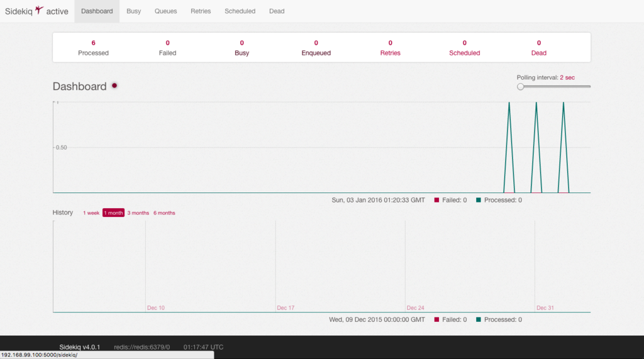Open the Queues tab
The image size is (644, 359).
click(165, 11)
